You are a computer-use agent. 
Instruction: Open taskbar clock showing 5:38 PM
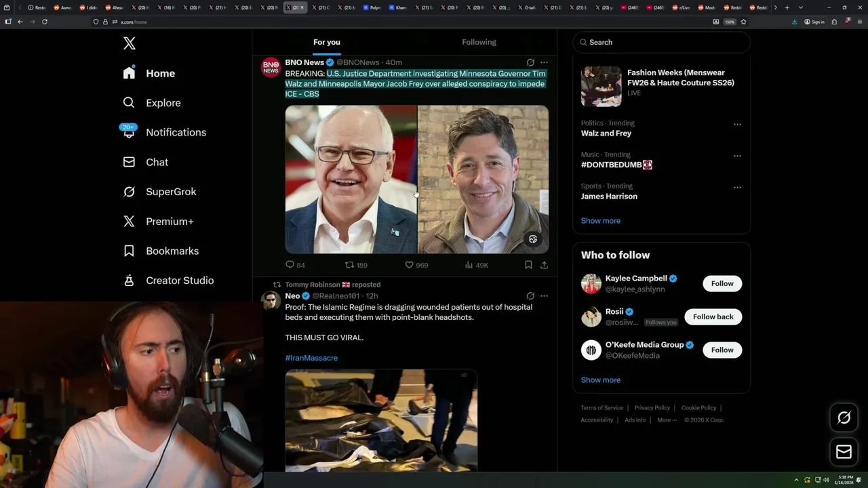845,480
